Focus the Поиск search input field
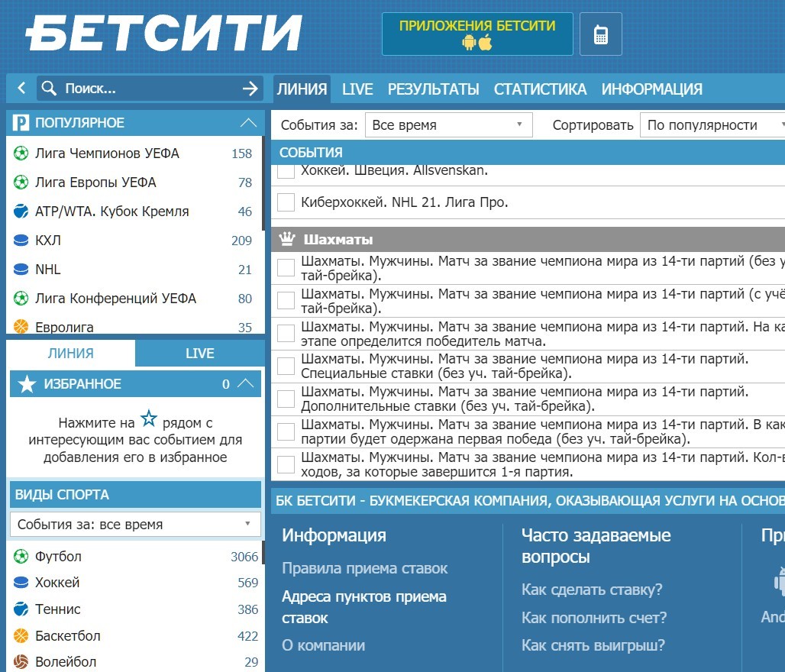Screen dimensions: 785x672 point(150,88)
